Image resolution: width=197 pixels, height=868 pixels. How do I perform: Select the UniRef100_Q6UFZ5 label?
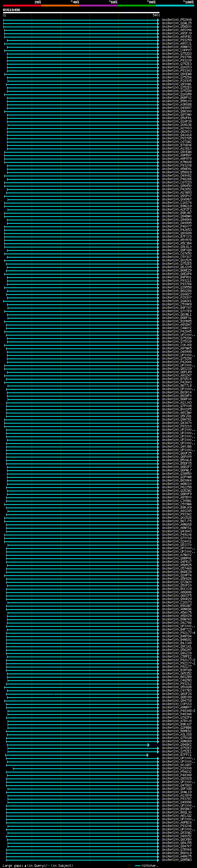177,454
